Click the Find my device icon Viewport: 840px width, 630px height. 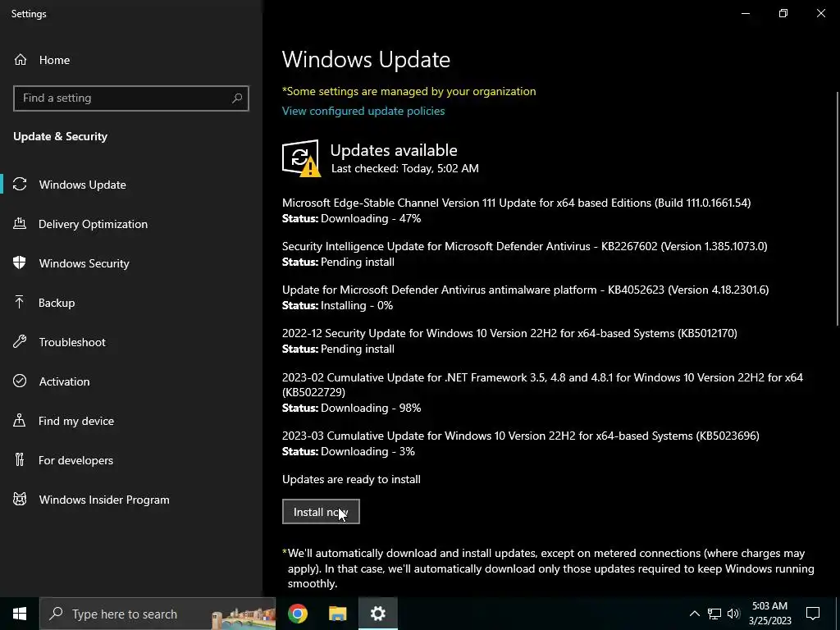pos(20,421)
